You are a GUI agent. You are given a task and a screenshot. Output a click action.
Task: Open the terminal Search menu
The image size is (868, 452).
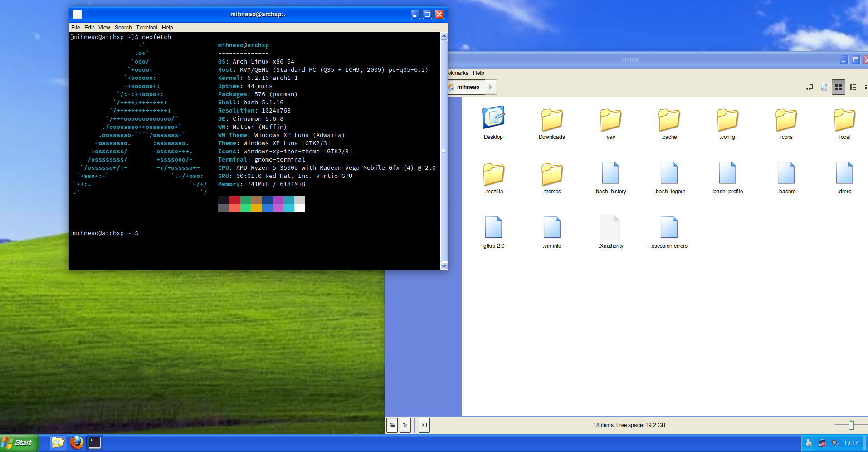(123, 28)
